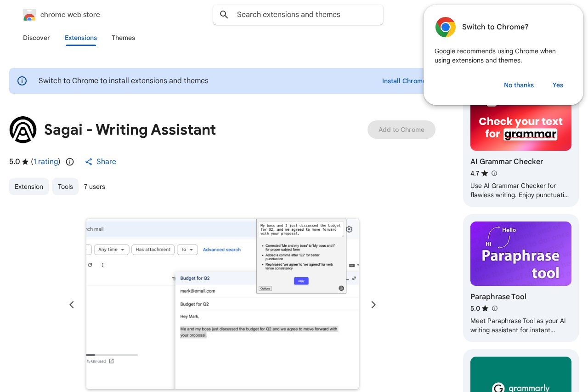Show next screenshot with right chevron

point(373,305)
